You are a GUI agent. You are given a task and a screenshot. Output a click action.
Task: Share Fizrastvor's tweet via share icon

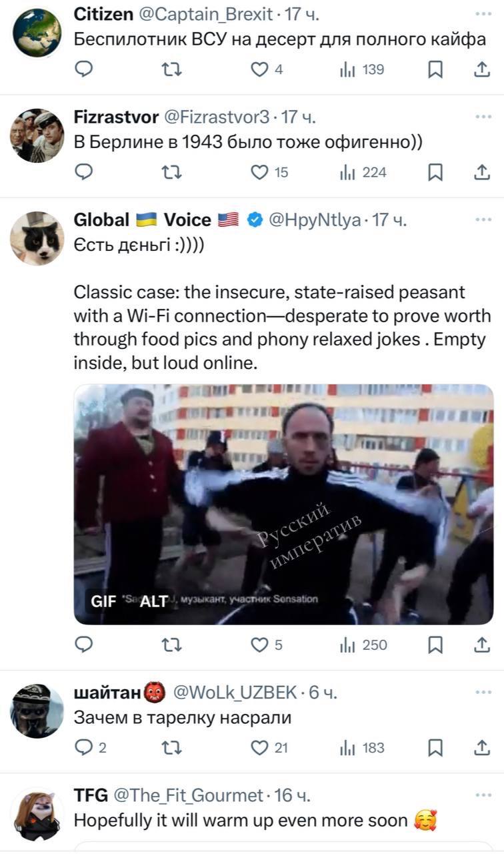pos(481,172)
